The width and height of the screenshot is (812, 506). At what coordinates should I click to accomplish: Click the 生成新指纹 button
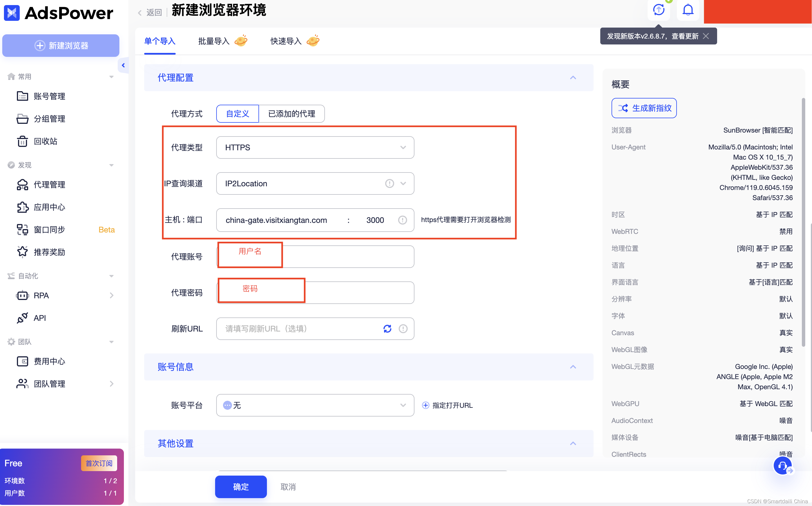(644, 108)
